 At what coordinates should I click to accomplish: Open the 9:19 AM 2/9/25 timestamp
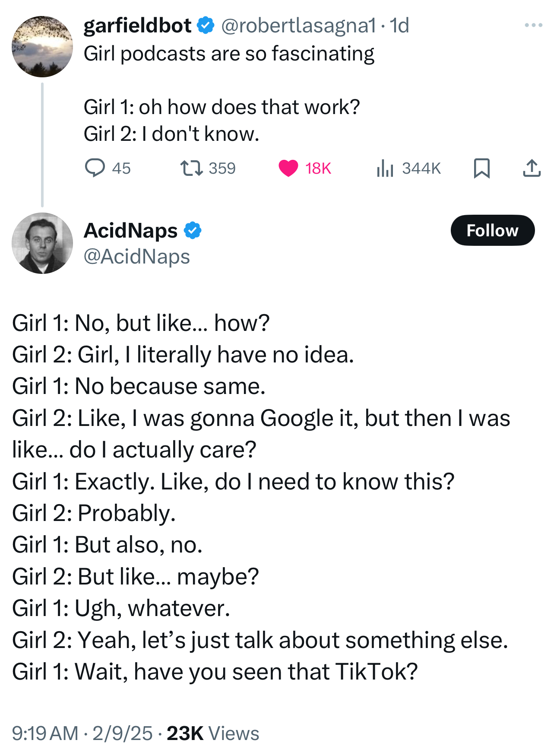click(82, 733)
